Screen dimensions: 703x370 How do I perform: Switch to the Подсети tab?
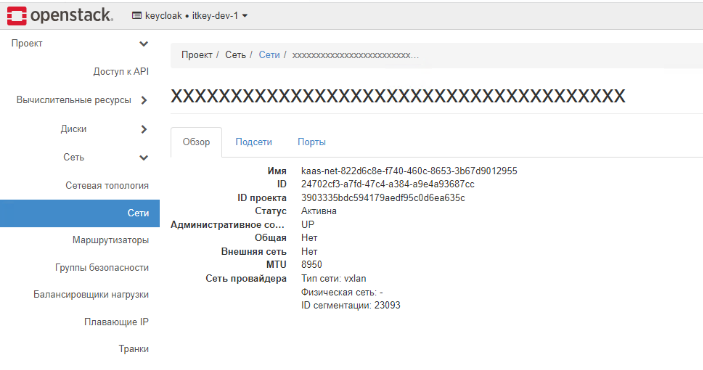pos(254,142)
